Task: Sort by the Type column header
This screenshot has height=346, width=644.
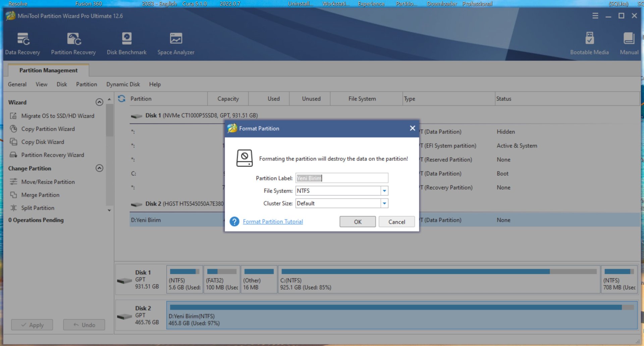Action: (449, 99)
